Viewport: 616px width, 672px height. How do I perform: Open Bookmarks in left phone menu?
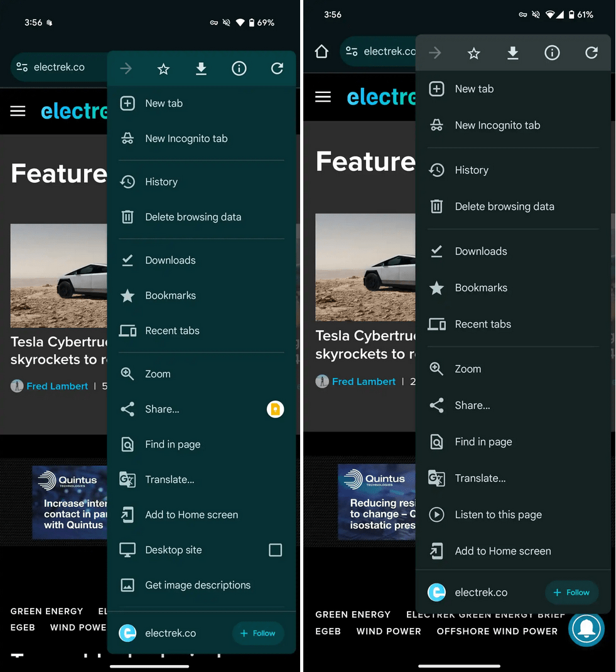[202, 295]
